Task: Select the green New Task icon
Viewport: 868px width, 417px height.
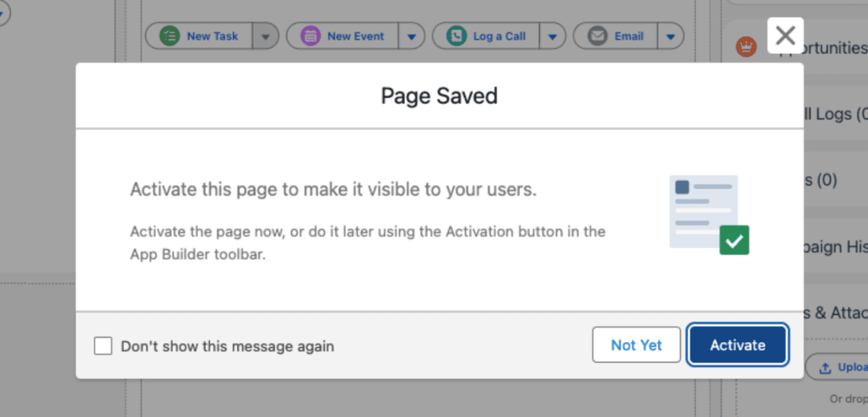Action: coord(170,36)
